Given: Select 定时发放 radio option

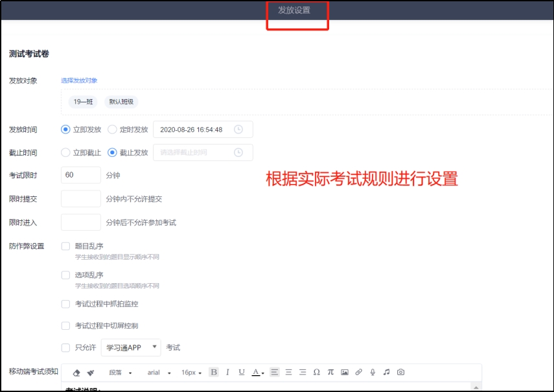Looking at the screenshot, I should [112, 129].
